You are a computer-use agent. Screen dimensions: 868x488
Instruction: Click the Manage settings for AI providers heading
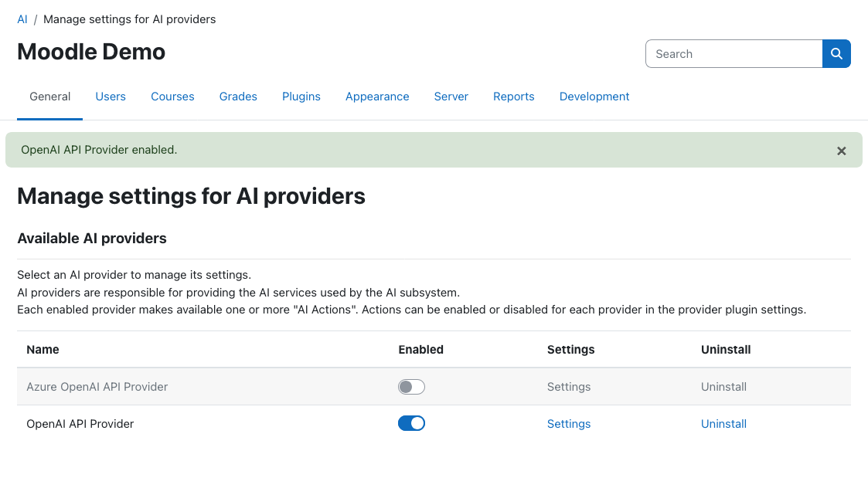tap(191, 196)
